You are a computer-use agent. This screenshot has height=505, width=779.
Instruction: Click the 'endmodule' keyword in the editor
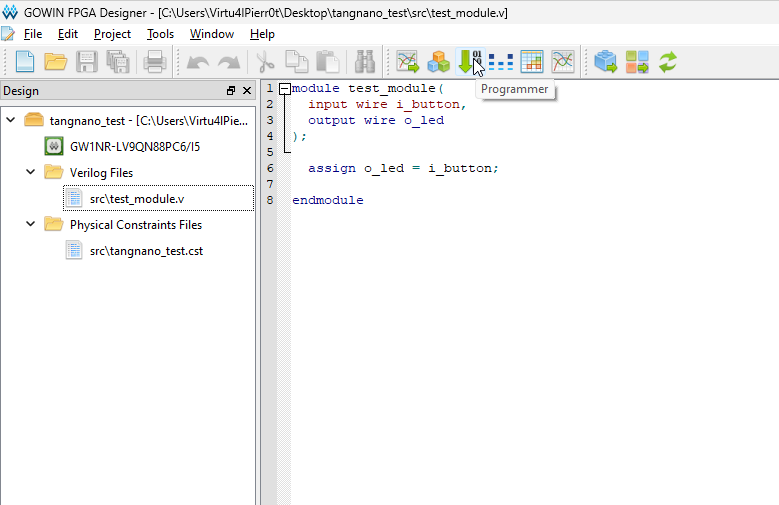(327, 200)
